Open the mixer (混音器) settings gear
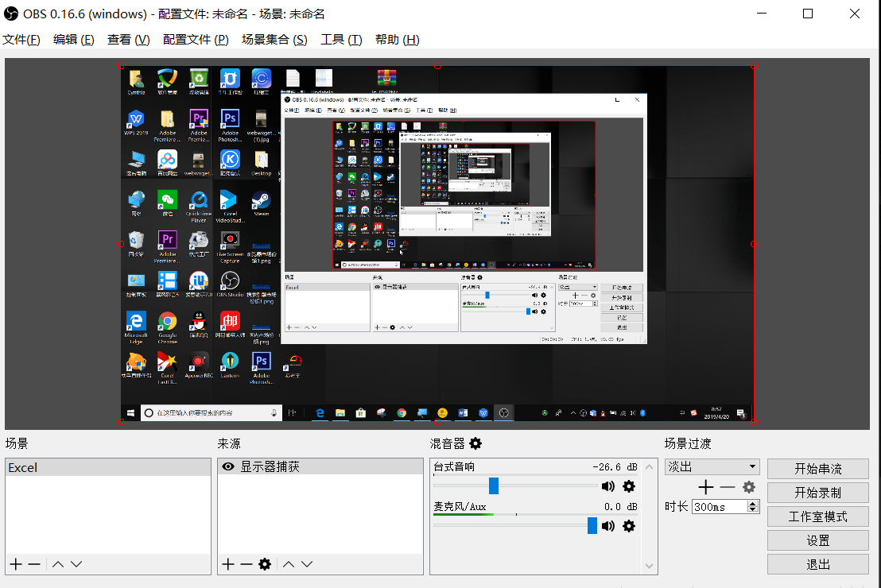The image size is (881, 588). [x=475, y=443]
